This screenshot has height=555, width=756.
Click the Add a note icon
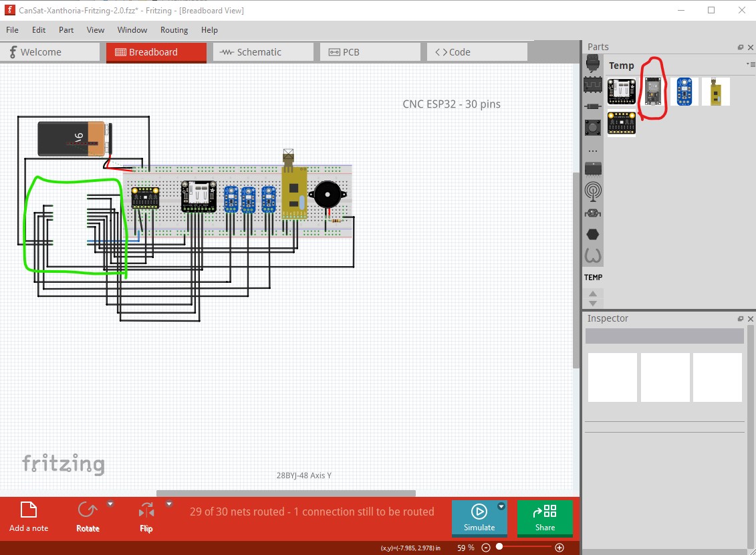click(29, 510)
